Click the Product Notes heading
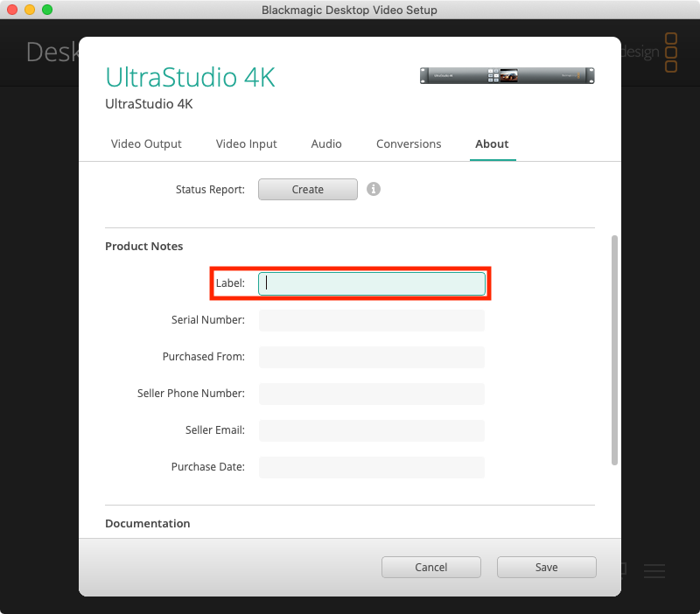 (143, 247)
